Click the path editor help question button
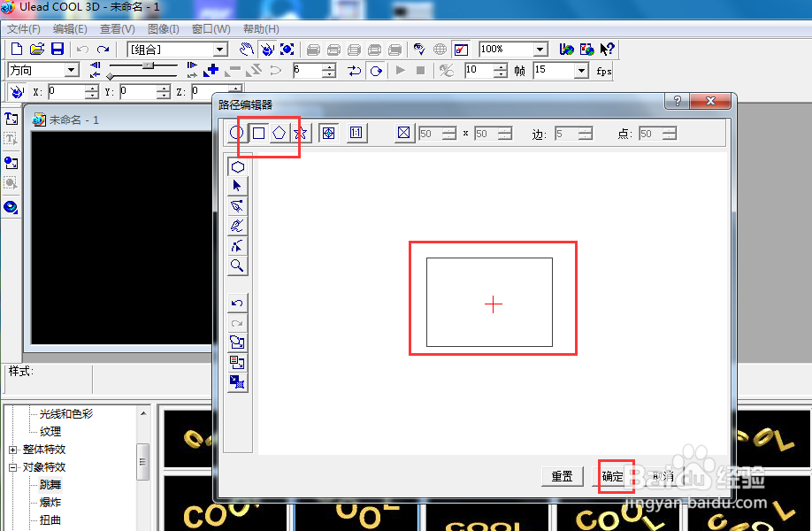 coord(677,101)
